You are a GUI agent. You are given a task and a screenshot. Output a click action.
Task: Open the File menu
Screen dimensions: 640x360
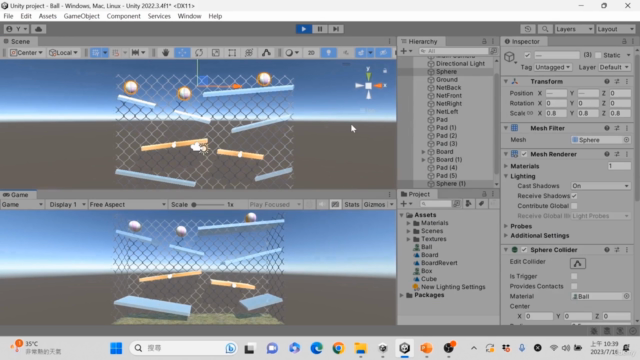pos(8,16)
